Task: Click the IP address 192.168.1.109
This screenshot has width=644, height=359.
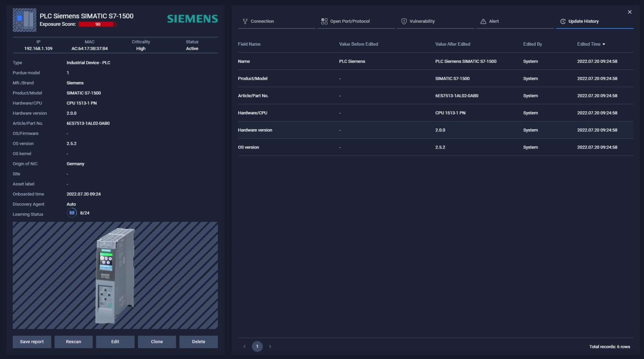Action: tap(38, 49)
